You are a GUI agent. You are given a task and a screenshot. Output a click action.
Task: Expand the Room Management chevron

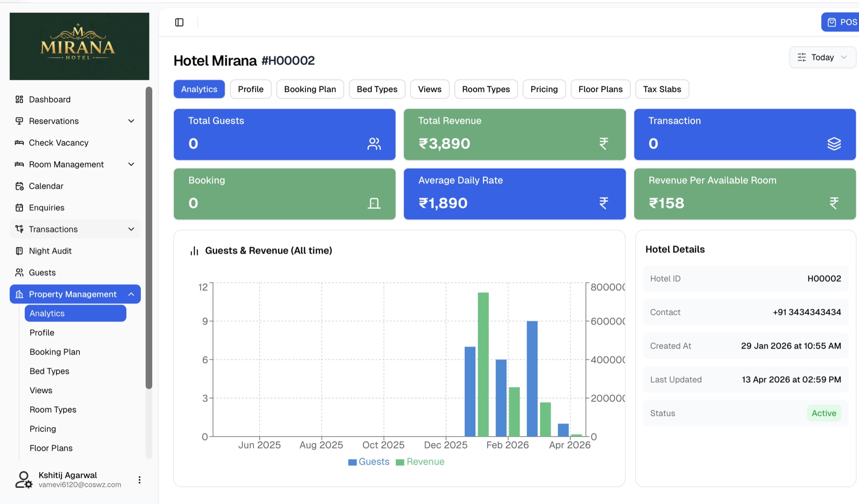(131, 164)
